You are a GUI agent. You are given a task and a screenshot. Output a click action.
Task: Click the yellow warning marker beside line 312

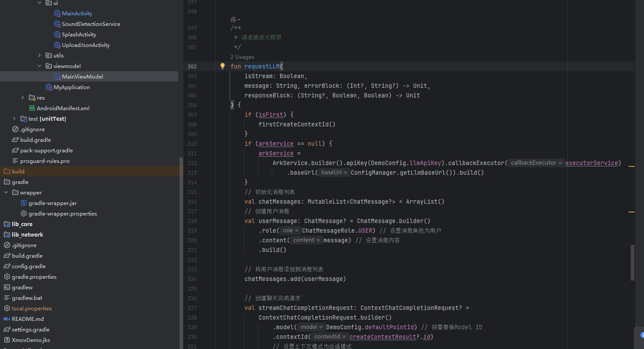(x=631, y=166)
